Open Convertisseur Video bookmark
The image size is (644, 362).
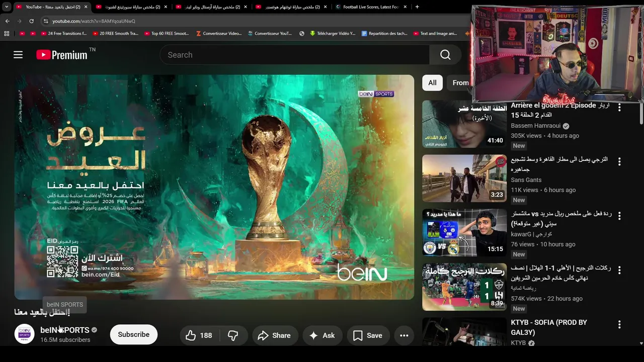coord(218,34)
